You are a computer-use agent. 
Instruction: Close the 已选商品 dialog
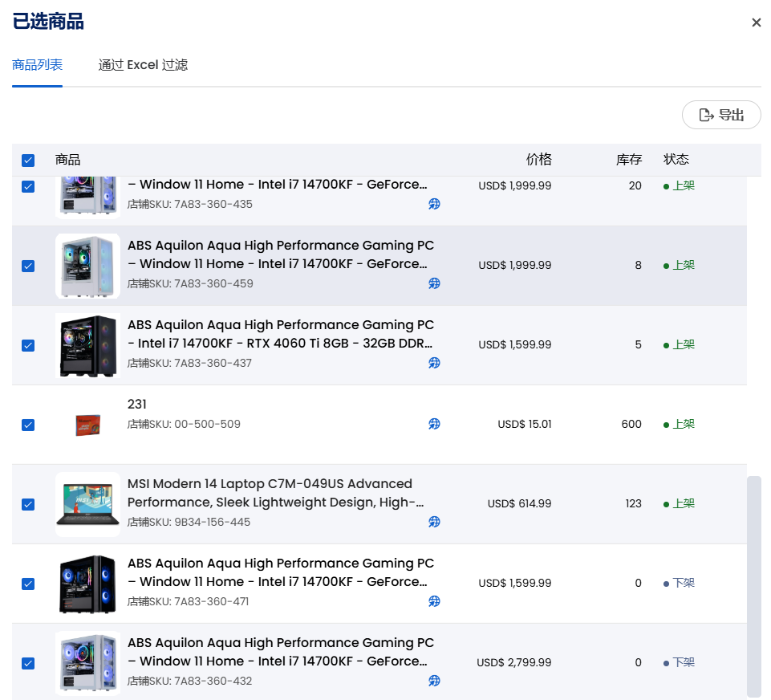point(757,22)
